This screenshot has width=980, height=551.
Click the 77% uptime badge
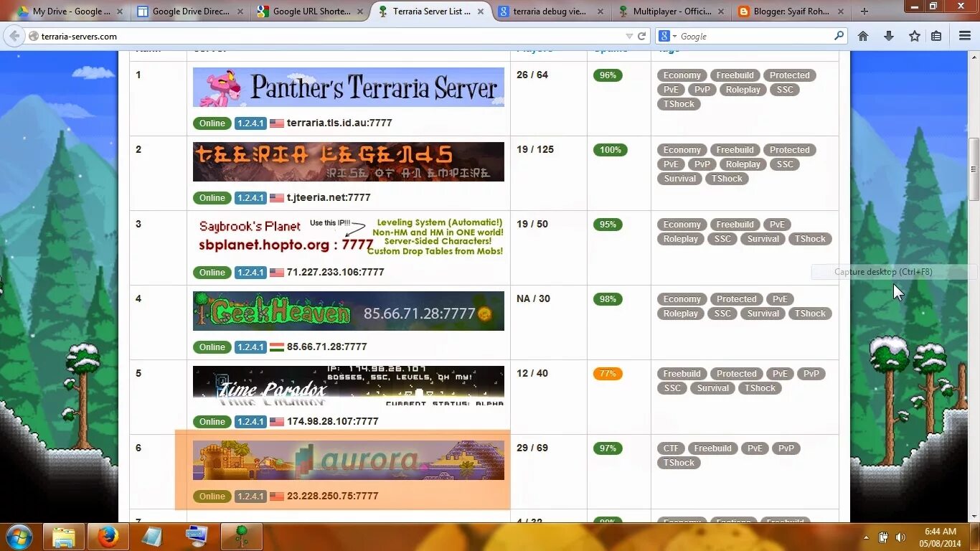click(x=608, y=374)
